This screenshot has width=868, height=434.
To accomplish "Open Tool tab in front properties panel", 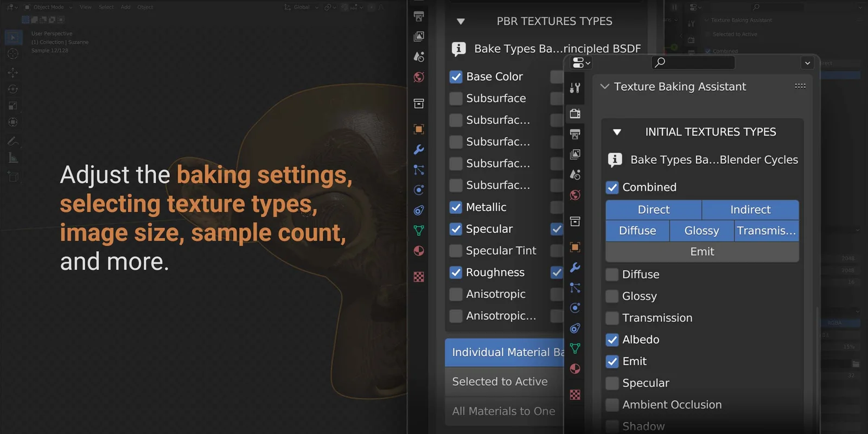I will pyautogui.click(x=575, y=87).
